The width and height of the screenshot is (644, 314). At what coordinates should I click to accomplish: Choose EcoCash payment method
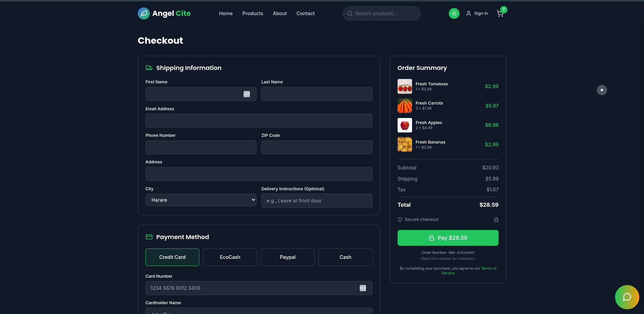click(x=230, y=257)
